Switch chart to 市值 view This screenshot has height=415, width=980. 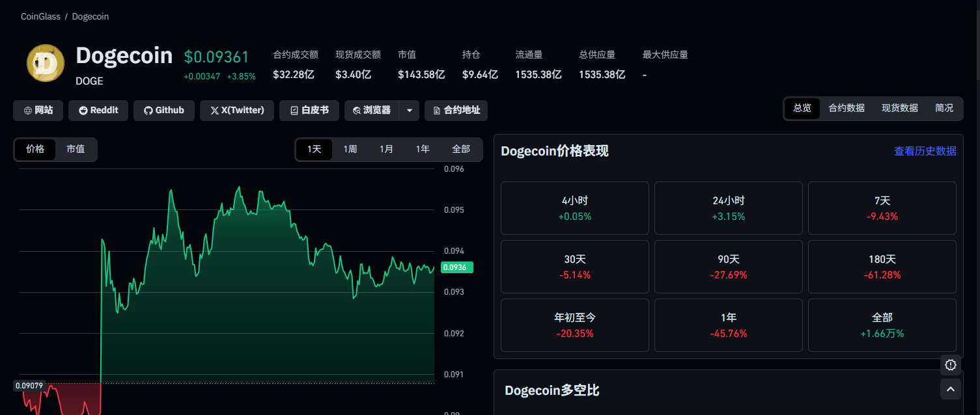point(76,149)
